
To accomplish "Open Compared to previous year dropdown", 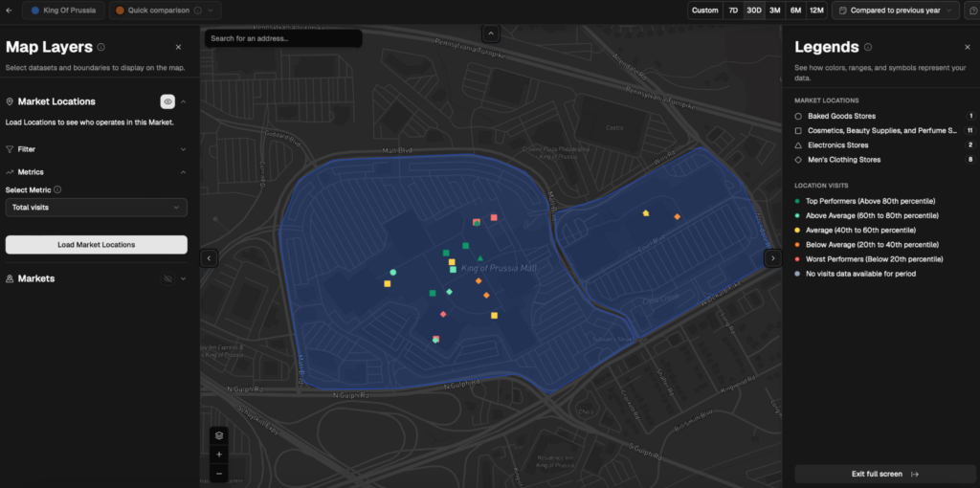I will click(x=896, y=10).
